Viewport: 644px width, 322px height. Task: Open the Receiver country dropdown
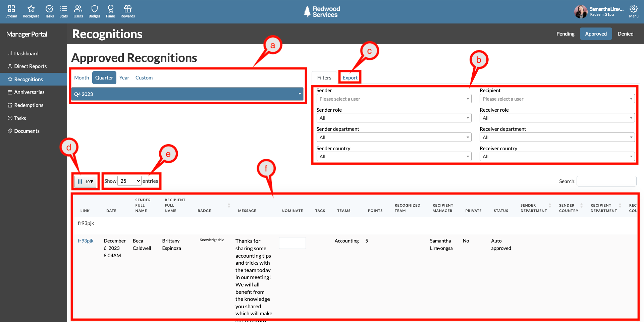click(x=557, y=156)
